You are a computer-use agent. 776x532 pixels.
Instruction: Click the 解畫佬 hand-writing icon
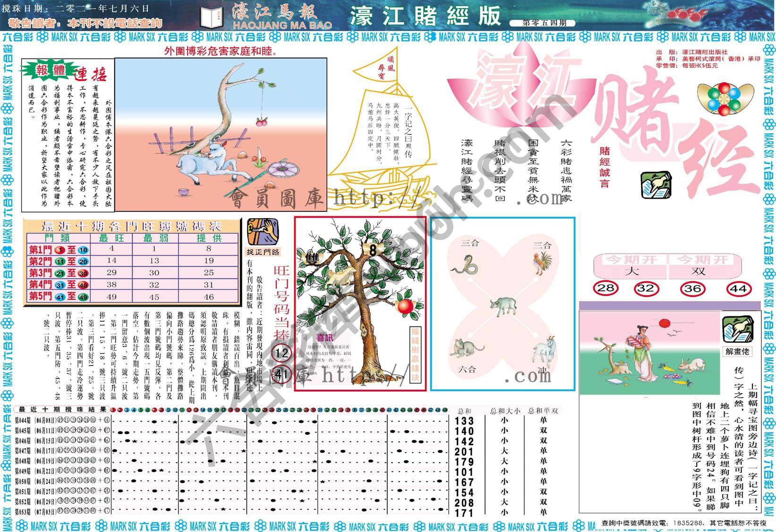click(x=738, y=330)
